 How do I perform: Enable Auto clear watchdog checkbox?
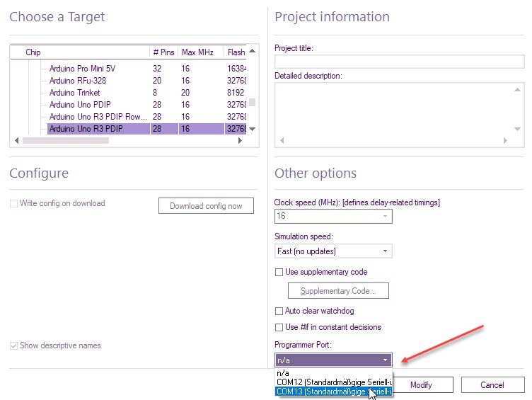[279, 311]
